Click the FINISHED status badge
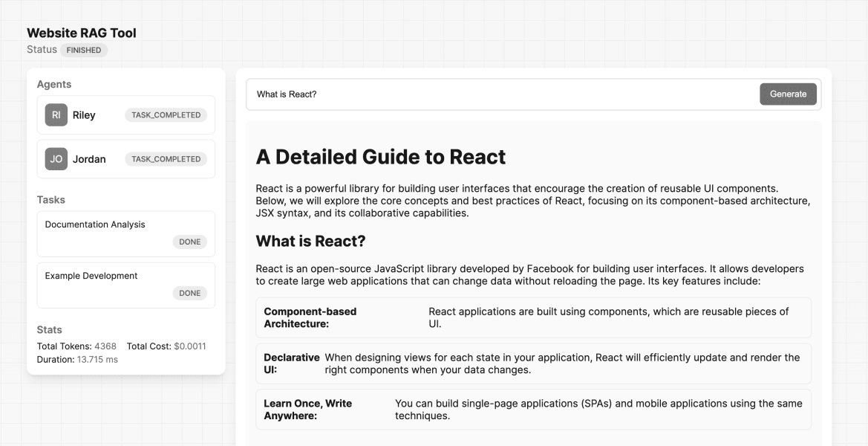Viewport: 868px width, 446px height. coord(84,50)
